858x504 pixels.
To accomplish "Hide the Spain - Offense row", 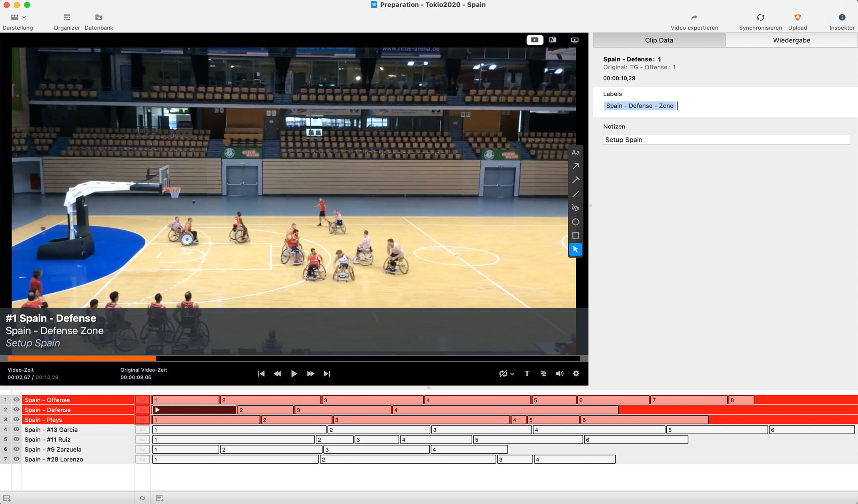I will click(16, 400).
